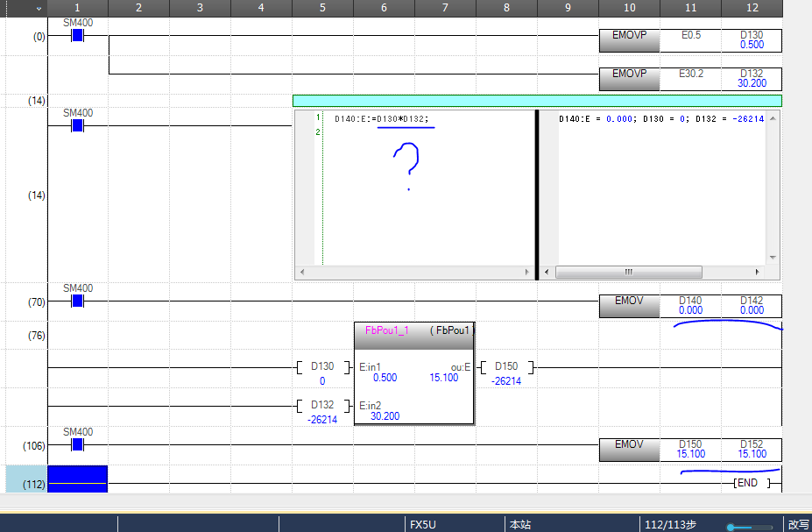Screen dimensions: 812x532
Task: Click the SM400 contact beside the ST inline box
Action: [x=77, y=125]
